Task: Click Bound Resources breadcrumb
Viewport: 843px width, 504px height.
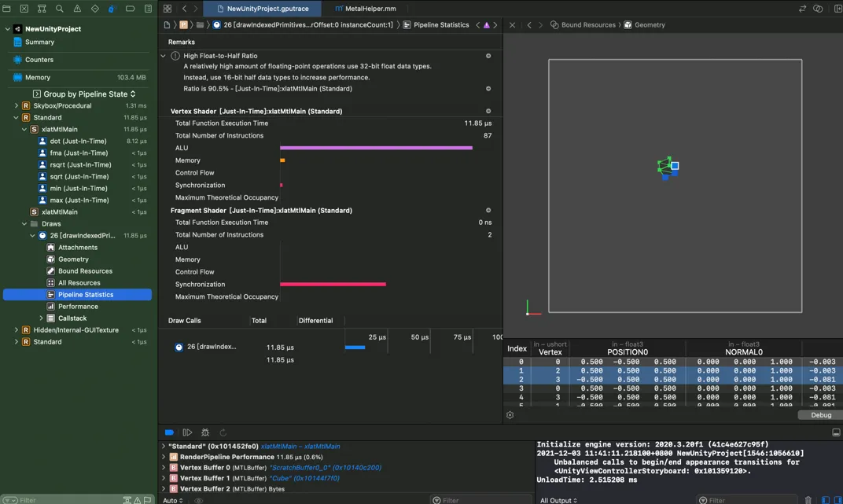Action: (x=583, y=24)
